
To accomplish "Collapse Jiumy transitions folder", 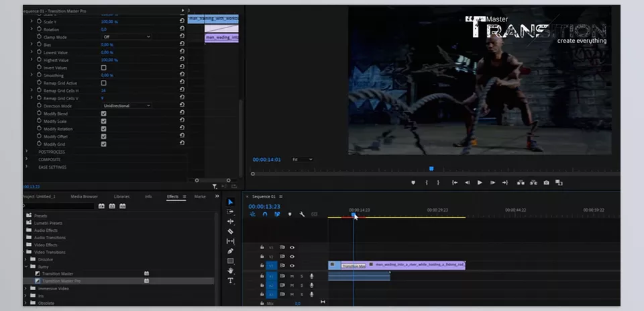I will click(x=26, y=267).
